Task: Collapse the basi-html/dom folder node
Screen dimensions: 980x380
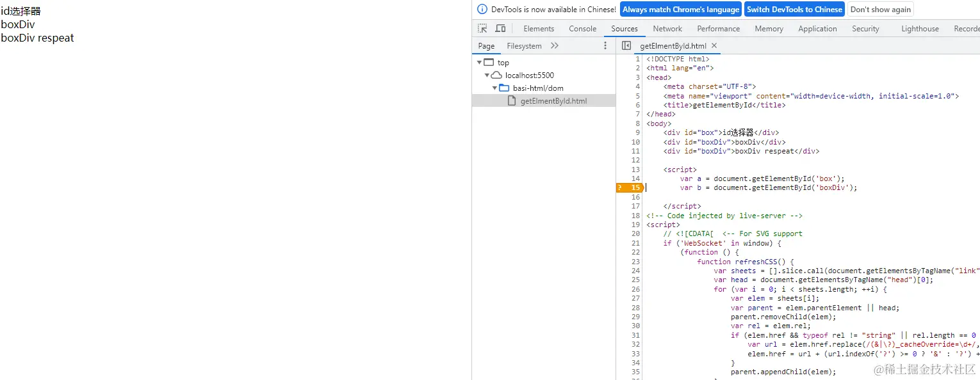Action: pos(494,88)
